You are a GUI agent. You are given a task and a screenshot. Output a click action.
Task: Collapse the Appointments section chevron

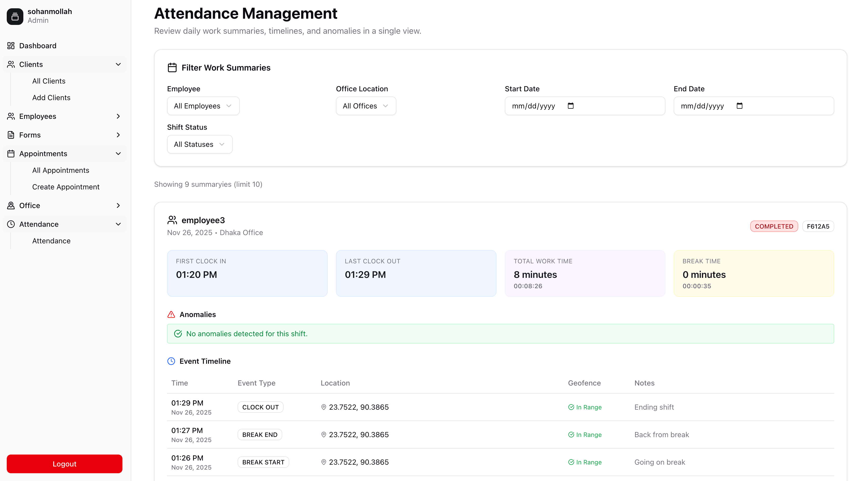tap(118, 153)
